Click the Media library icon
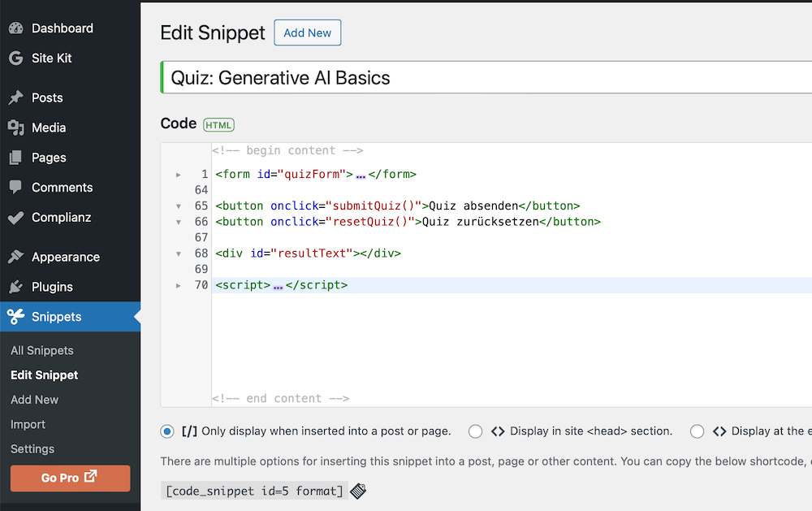The height and width of the screenshot is (511, 812). [15, 128]
